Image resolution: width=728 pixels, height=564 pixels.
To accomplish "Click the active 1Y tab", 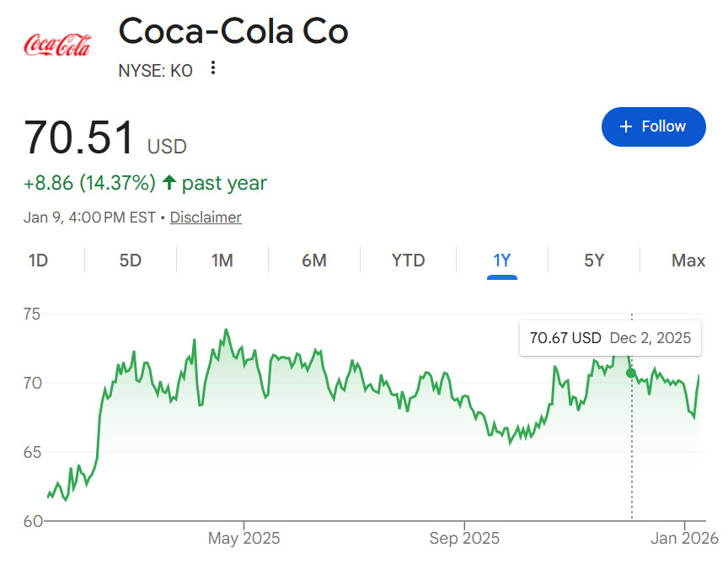I will (x=502, y=261).
